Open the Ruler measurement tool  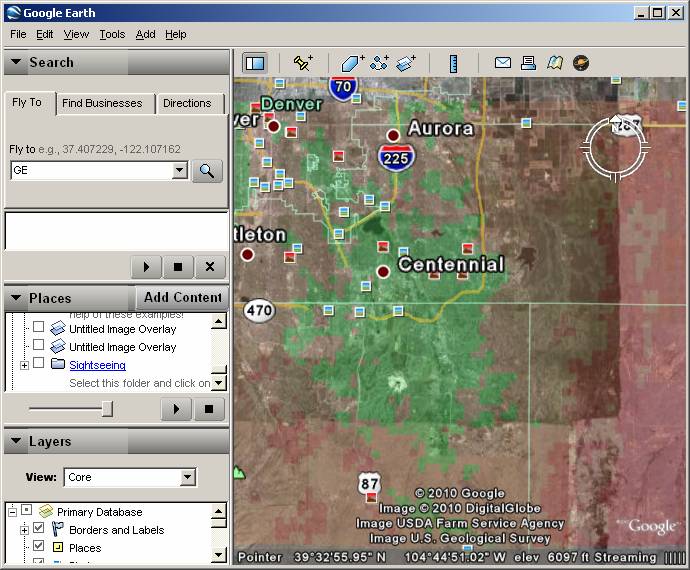click(x=453, y=63)
